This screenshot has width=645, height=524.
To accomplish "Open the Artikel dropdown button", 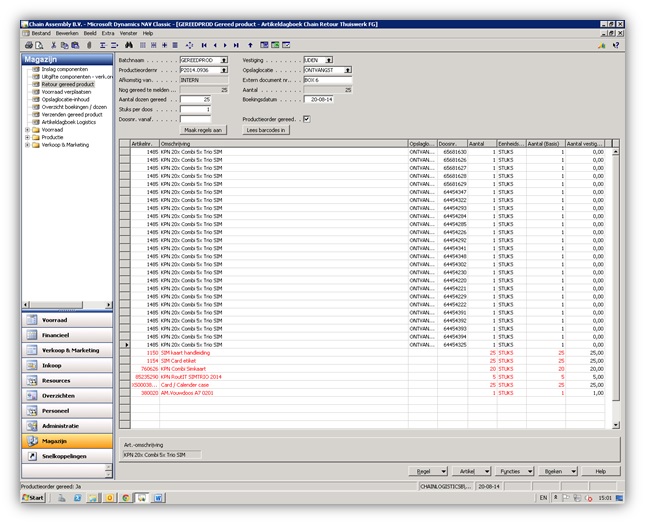I will click(471, 471).
